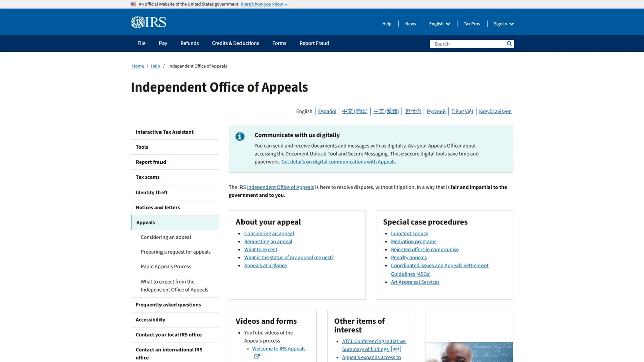The height and width of the screenshot is (362, 644).
Task: Open Frequently asked questions in the sidebar
Action: [x=175, y=305]
